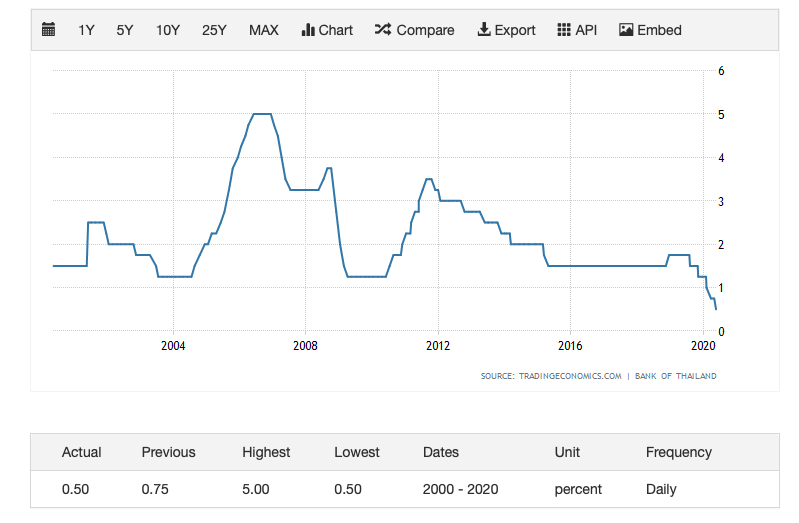
Task: Open the Chart type dropdown
Action: tap(327, 30)
